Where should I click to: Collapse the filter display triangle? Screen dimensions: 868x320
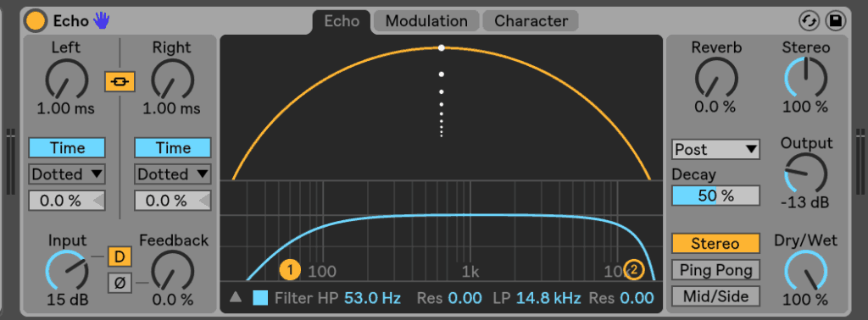coord(236,297)
